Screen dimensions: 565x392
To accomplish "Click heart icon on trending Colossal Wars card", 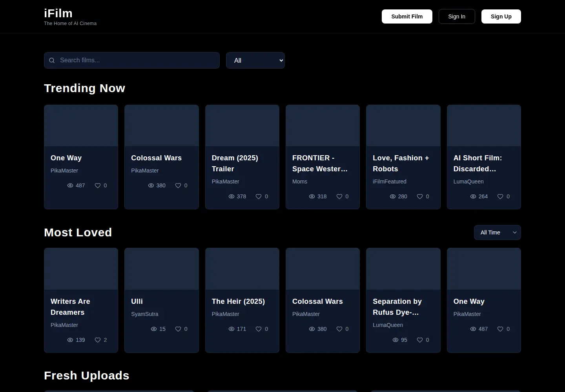I will [178, 185].
